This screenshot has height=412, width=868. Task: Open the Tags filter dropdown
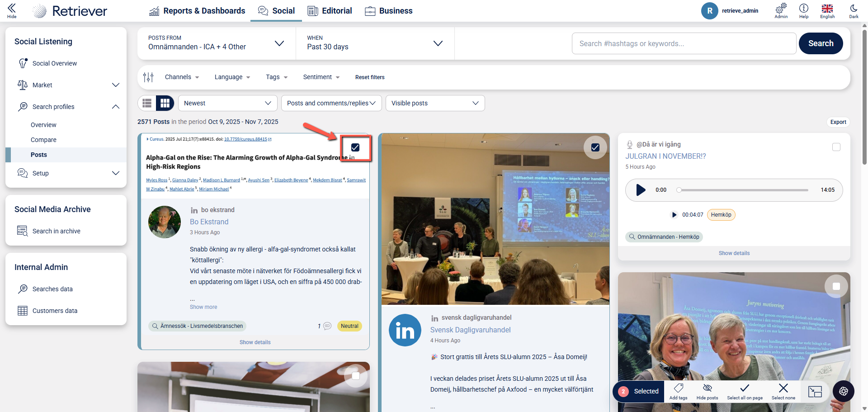pos(277,77)
